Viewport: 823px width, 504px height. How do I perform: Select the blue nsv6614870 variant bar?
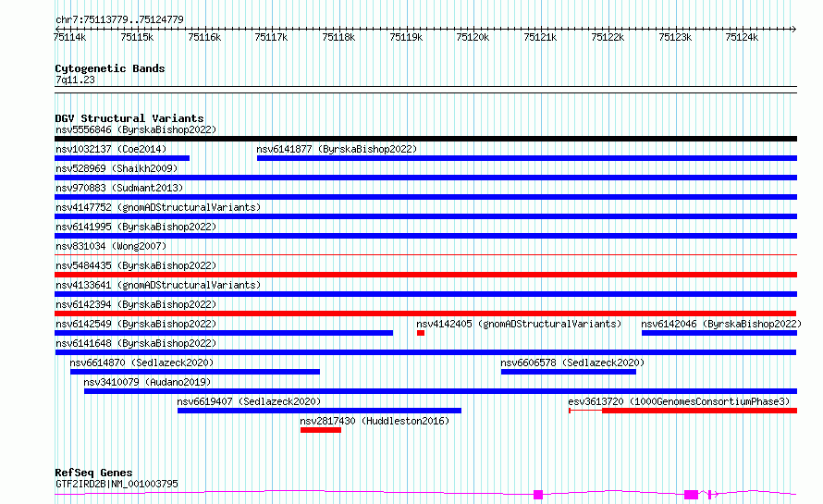click(x=195, y=372)
